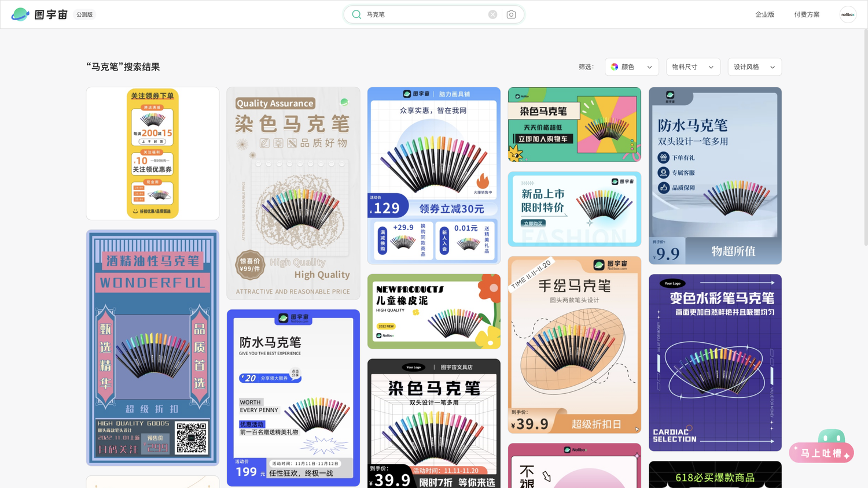Open the 防水马克笔 物超所值 template
Image resolution: width=868 pixels, height=488 pixels.
[x=715, y=176]
